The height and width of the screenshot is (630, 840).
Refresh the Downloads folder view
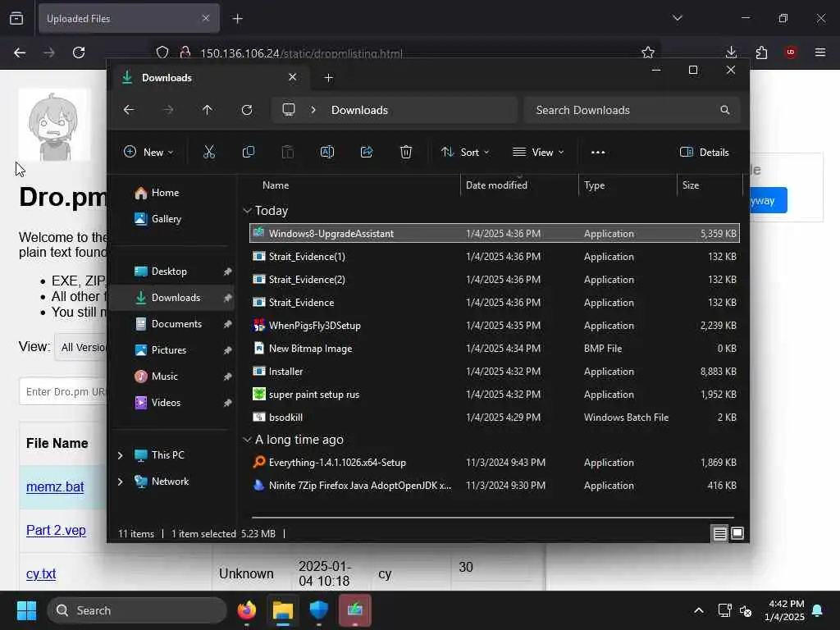point(246,110)
